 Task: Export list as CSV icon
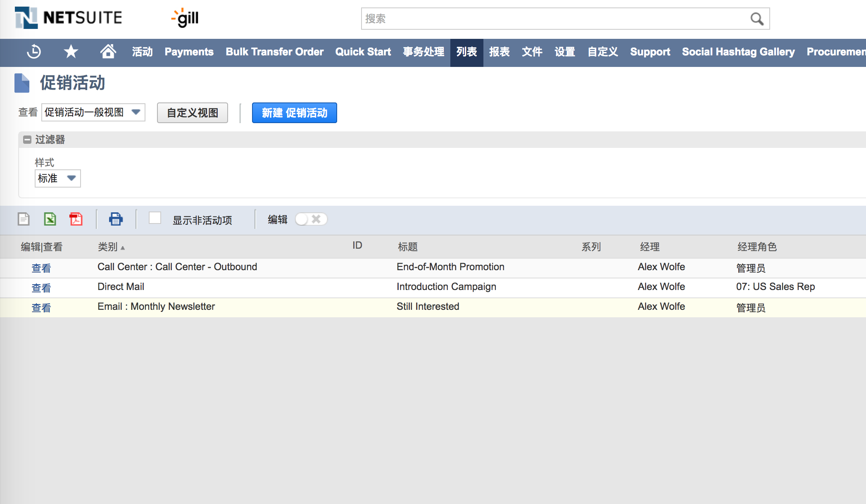coord(24,219)
